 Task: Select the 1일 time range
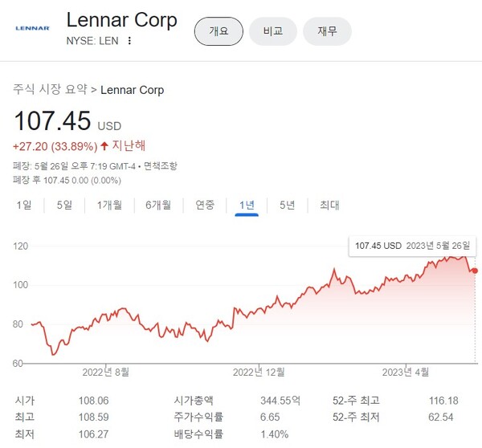tap(24, 206)
